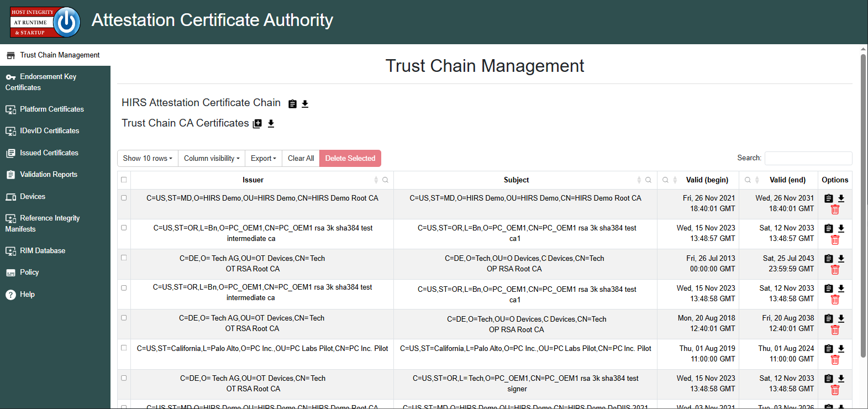Open the Help page
Viewport: 868px width, 409px height.
[x=55, y=295]
